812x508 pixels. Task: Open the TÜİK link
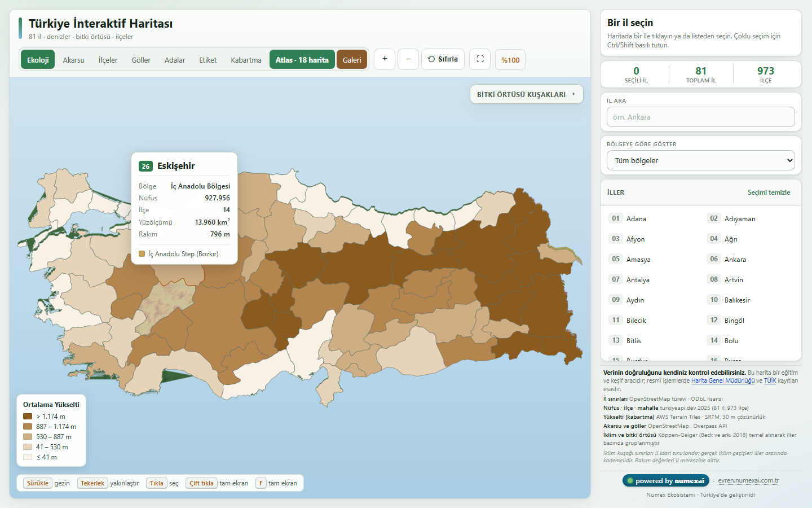[770, 380]
